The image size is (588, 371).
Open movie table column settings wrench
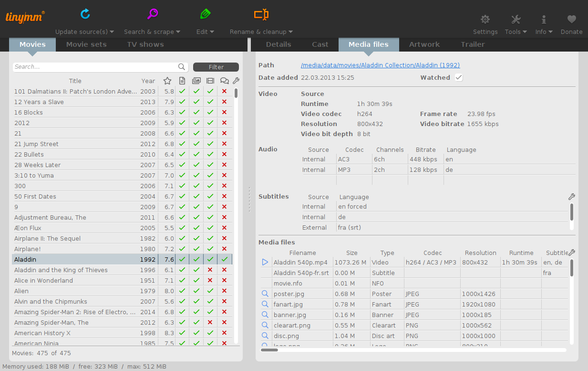(236, 81)
